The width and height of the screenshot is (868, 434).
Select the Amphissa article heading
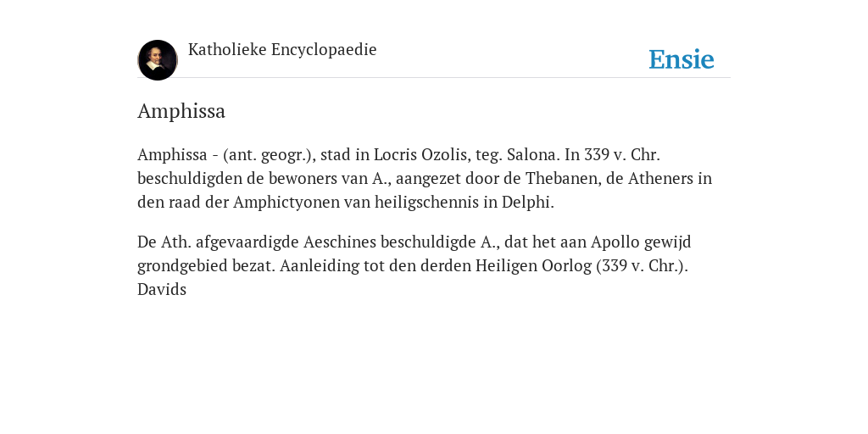tap(181, 111)
